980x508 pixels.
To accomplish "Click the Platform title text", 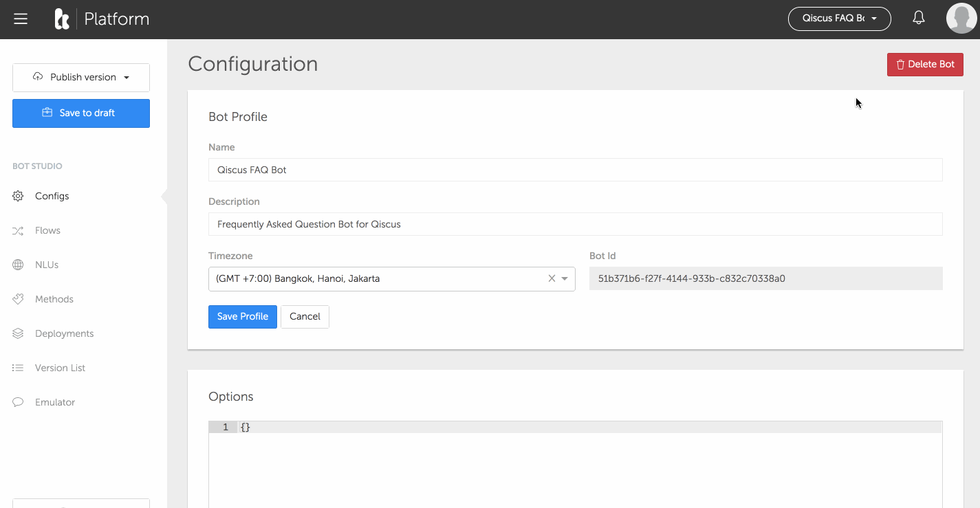I will (117, 19).
